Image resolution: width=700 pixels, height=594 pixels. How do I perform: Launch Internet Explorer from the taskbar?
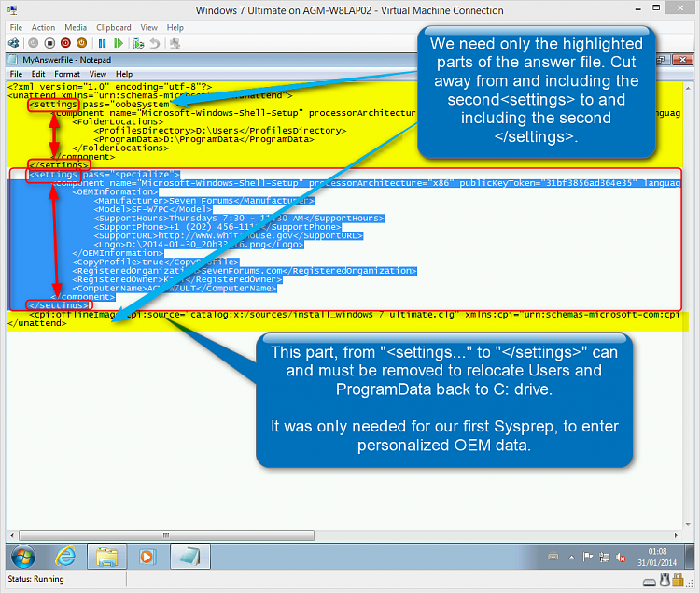[x=65, y=557]
